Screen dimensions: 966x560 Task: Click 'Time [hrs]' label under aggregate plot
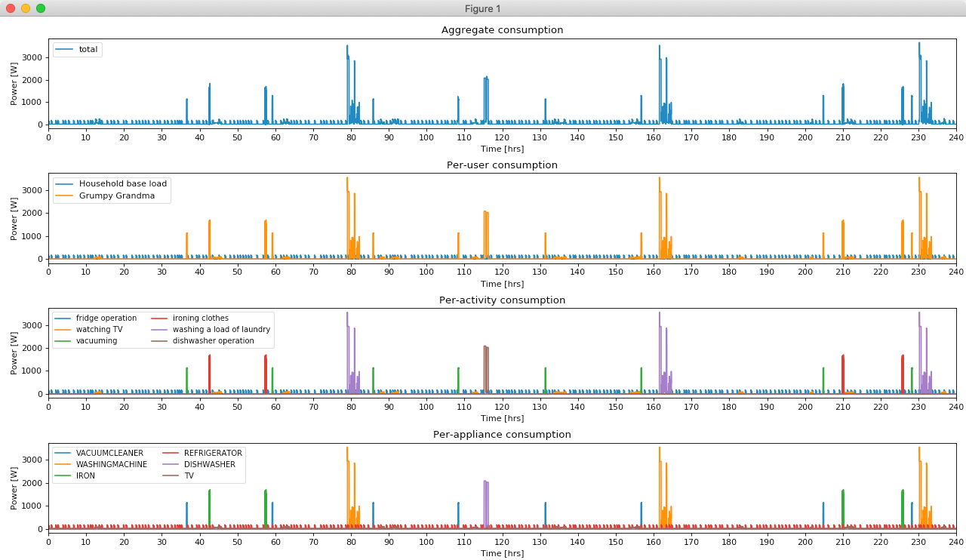click(x=502, y=149)
